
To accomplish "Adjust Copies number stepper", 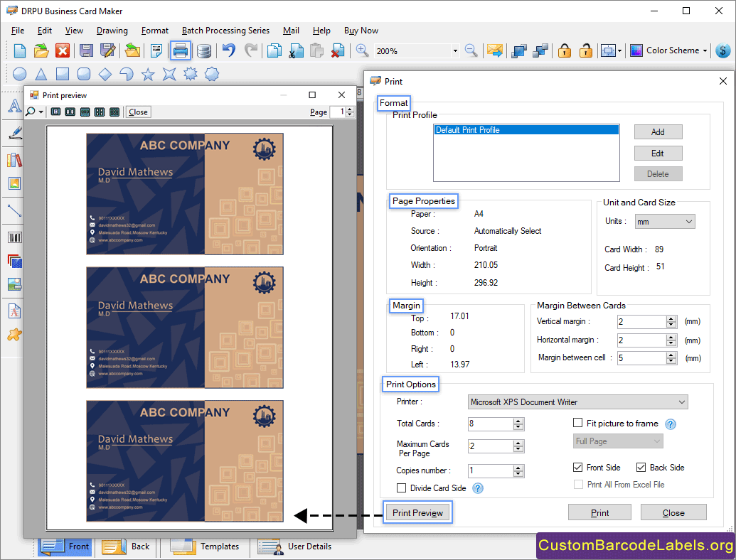I will tap(518, 471).
